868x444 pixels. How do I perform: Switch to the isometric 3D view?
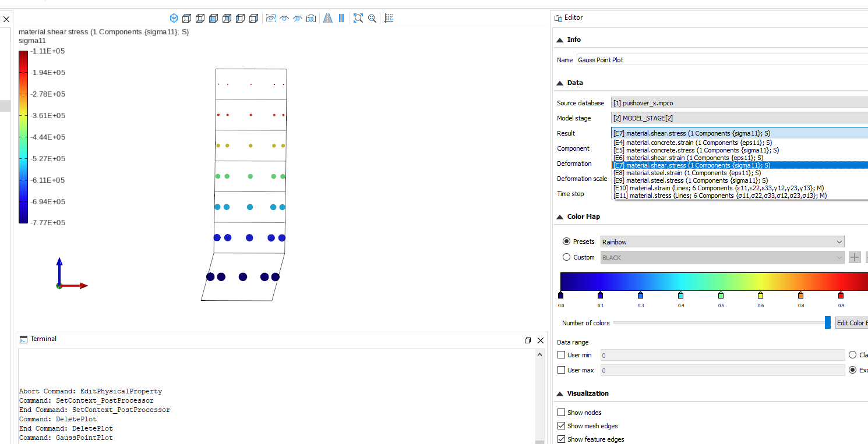tap(174, 18)
